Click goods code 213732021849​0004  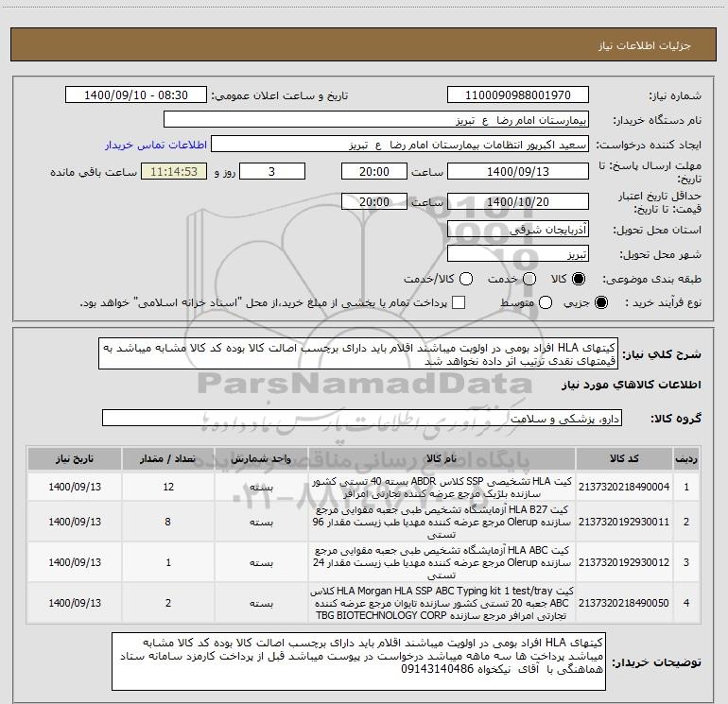tap(624, 487)
